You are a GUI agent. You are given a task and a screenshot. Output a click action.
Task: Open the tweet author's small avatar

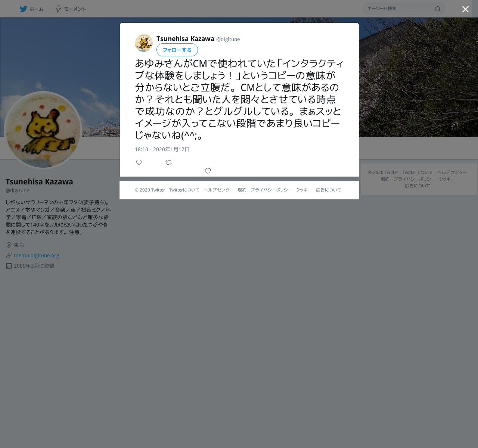144,43
